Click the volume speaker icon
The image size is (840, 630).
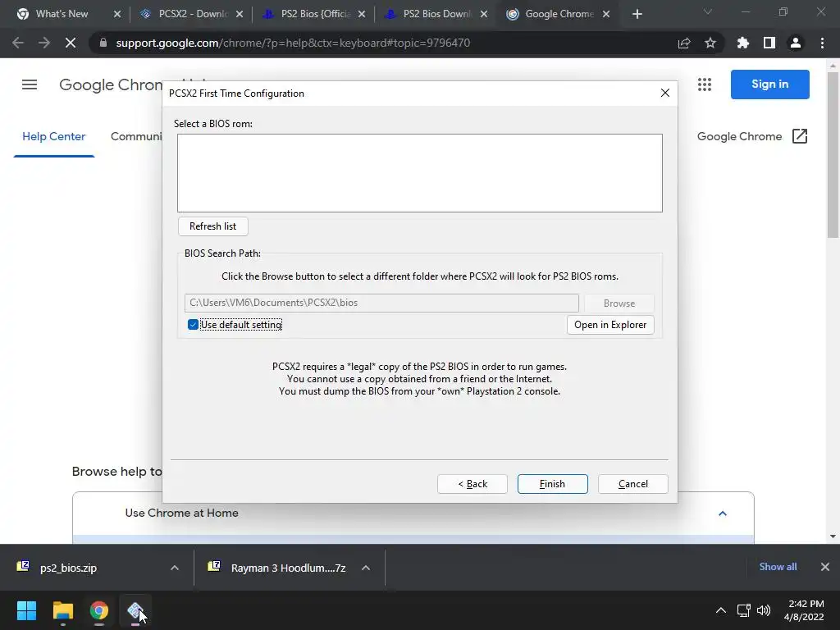point(764,610)
